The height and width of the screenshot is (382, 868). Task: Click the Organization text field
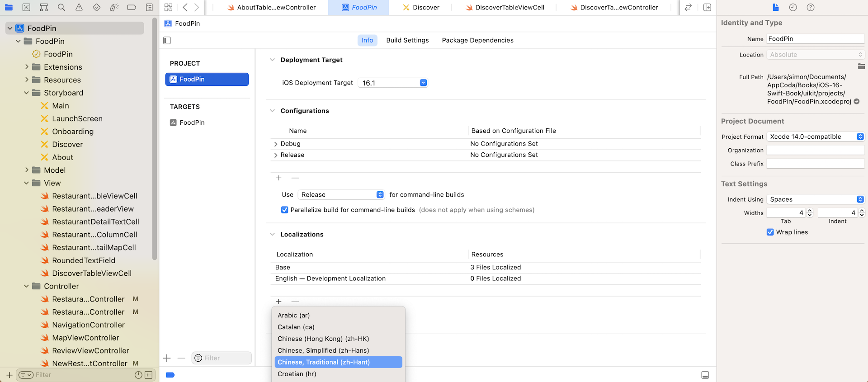pos(815,150)
